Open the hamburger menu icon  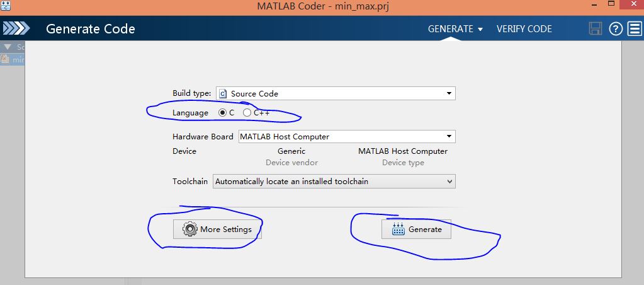635,29
